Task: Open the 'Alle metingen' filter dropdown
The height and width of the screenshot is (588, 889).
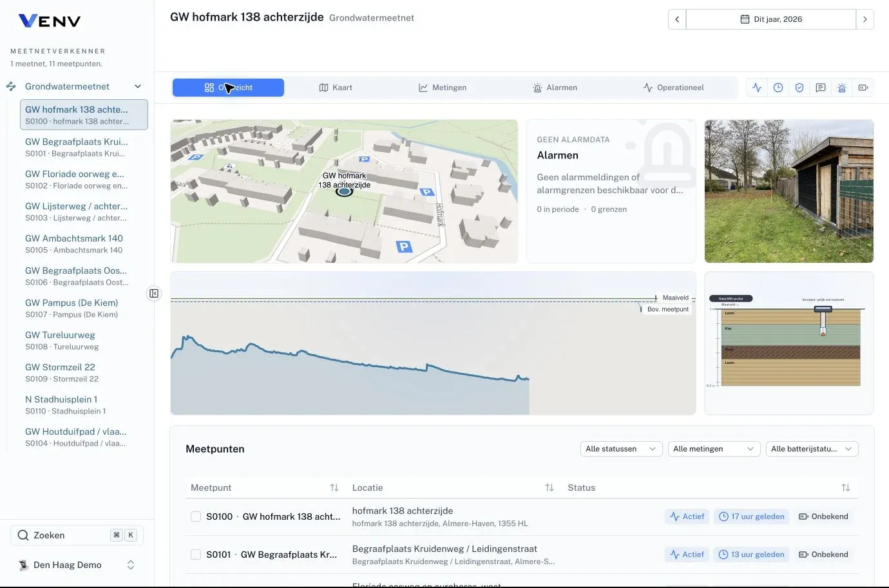Action: pyautogui.click(x=714, y=449)
